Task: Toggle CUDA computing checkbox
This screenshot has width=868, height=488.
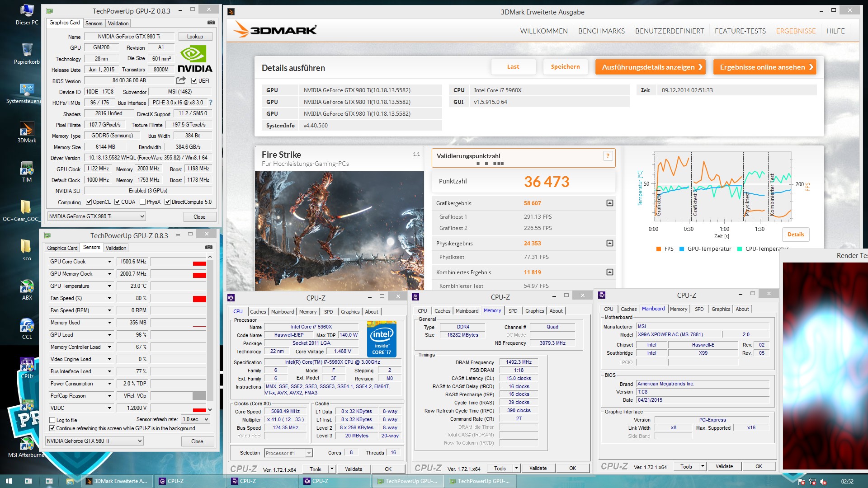Action: coord(118,202)
